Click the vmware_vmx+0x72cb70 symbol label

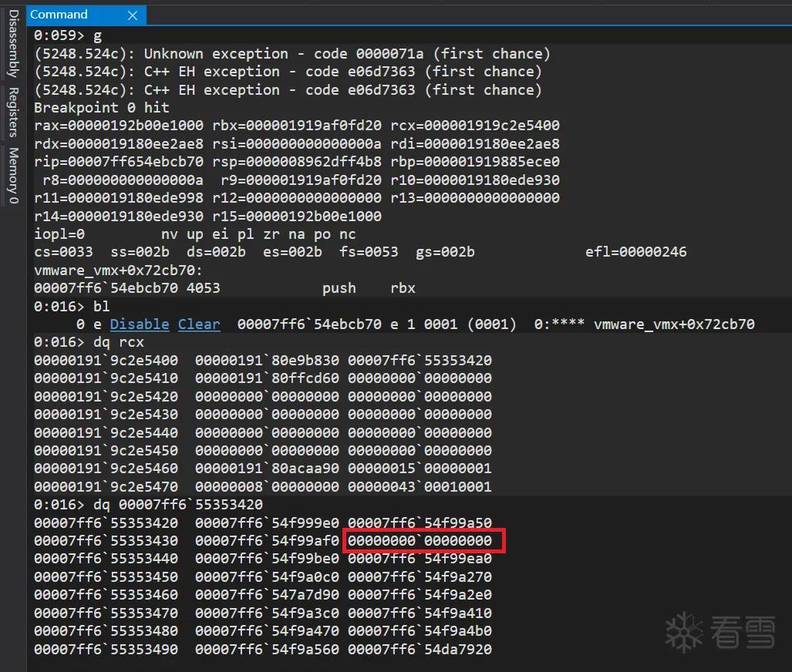coord(118,270)
